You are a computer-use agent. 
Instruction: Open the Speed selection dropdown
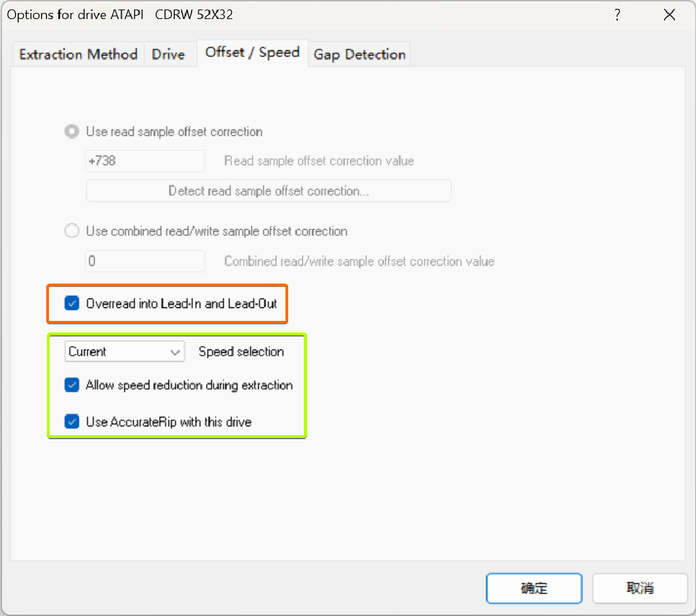[x=124, y=352]
